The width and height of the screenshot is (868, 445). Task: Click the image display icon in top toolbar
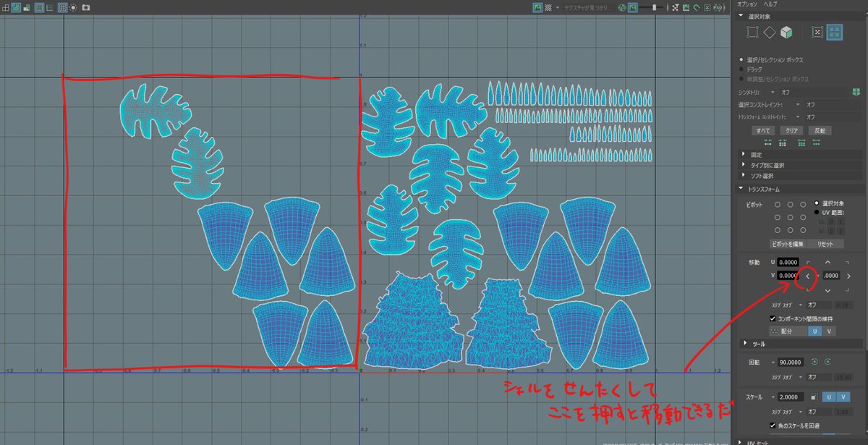537,7
